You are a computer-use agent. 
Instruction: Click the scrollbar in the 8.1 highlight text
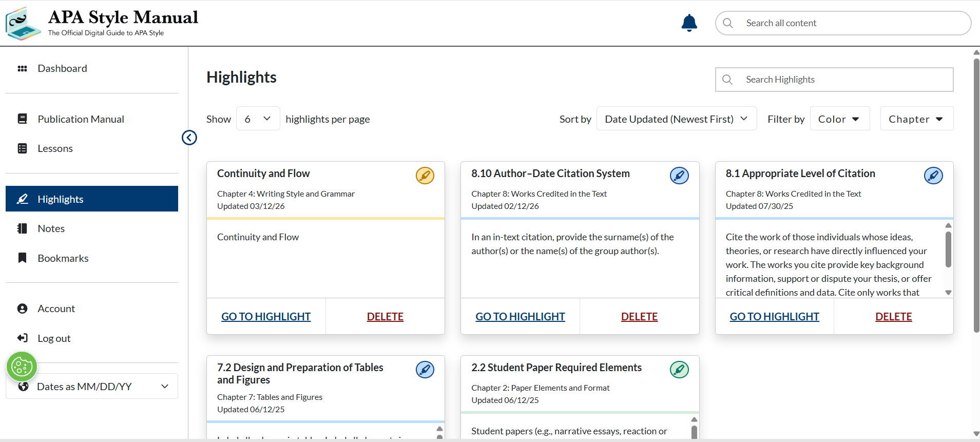948,249
